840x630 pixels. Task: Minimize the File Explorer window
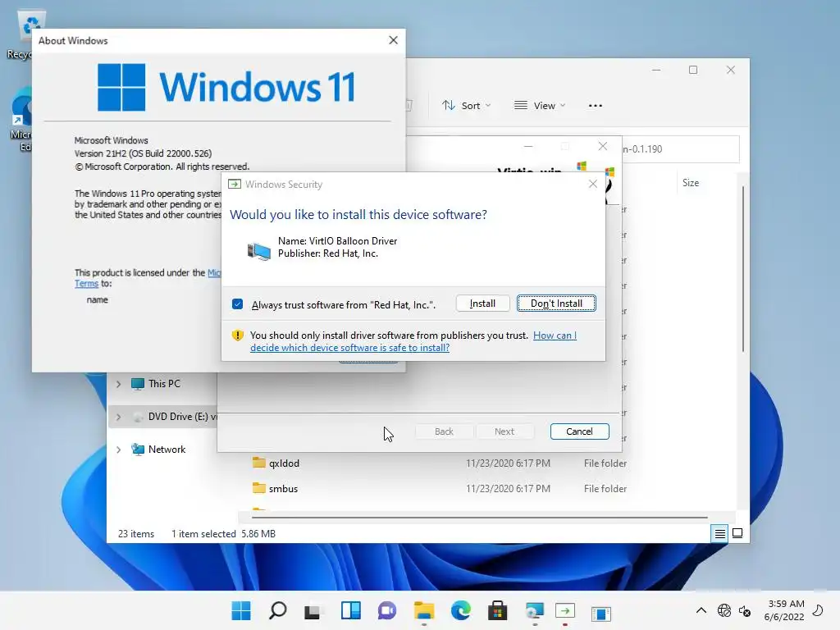(x=656, y=70)
